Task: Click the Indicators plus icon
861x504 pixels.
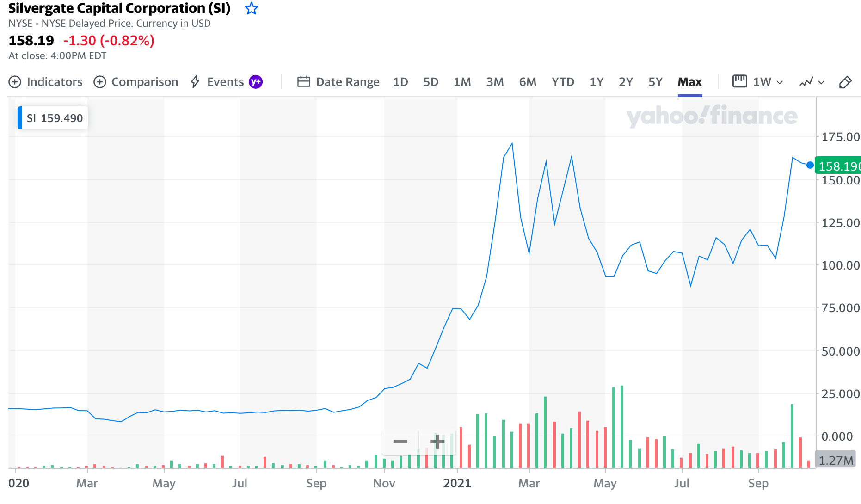Action: [15, 82]
